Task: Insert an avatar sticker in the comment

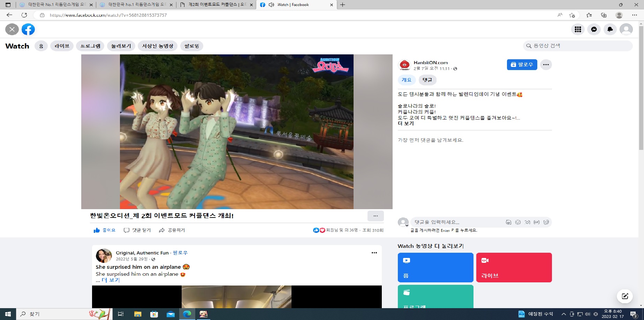Action: point(508,222)
